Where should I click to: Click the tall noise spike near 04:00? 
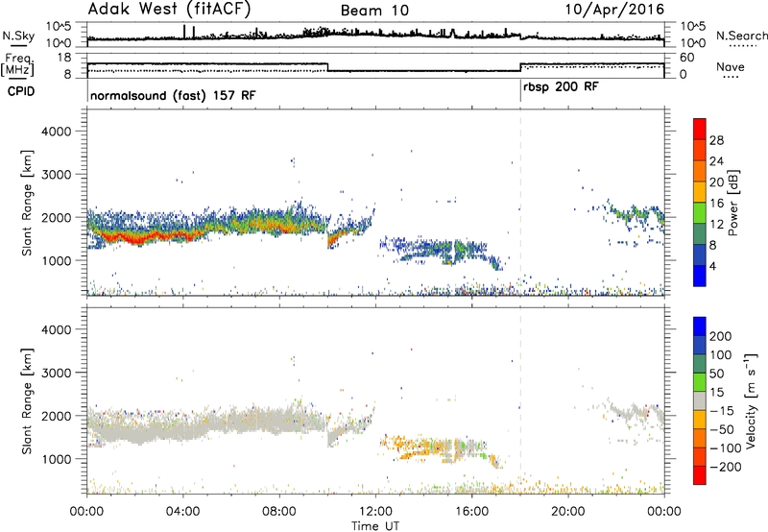pos(184,31)
